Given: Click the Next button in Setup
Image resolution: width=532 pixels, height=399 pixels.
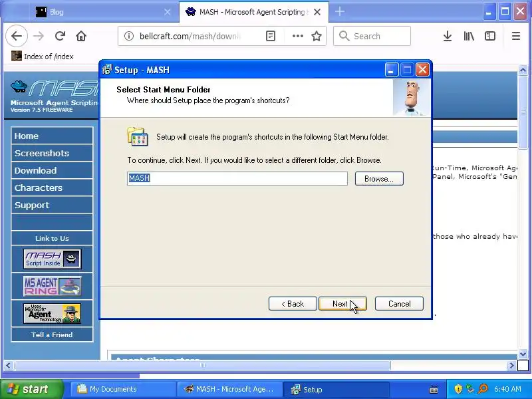Looking at the screenshot, I should (342, 304).
